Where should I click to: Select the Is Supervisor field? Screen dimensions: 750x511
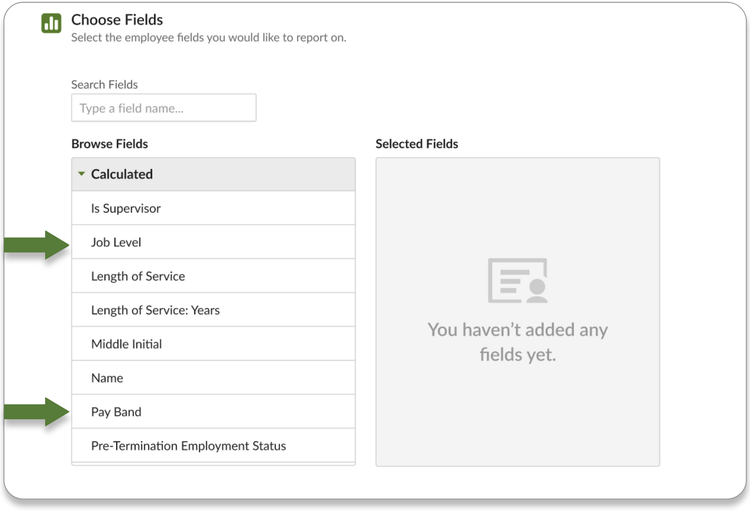(x=126, y=208)
